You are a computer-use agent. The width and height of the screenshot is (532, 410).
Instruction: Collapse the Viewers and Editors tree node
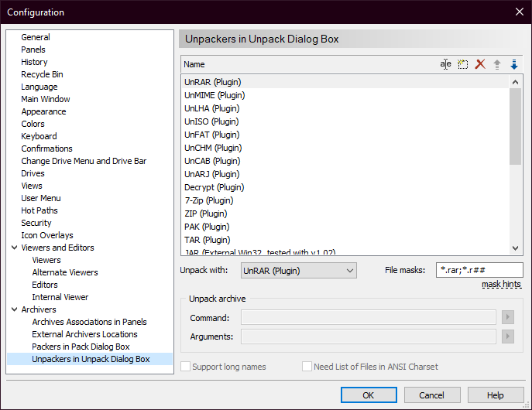coord(14,248)
